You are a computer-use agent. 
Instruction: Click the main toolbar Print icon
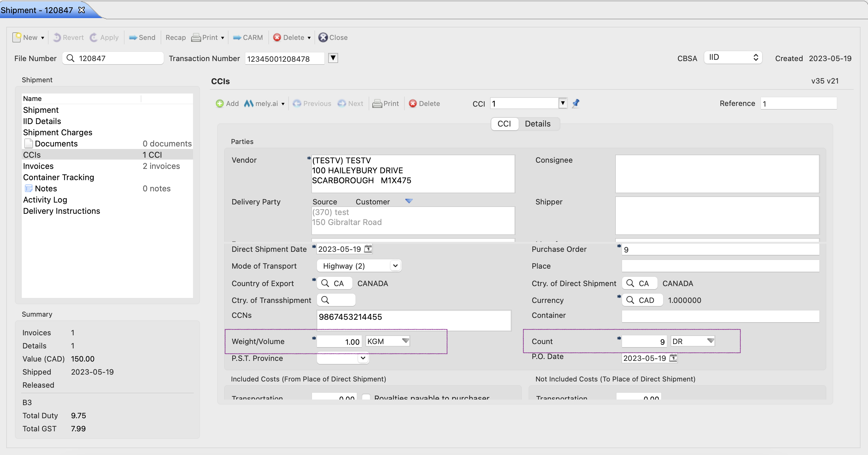tap(196, 37)
